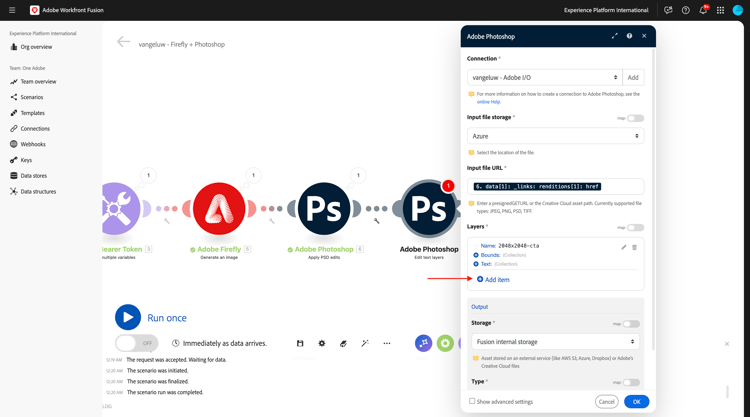Open the hamburger menu in the top bar
750x417 pixels.
click(12, 10)
